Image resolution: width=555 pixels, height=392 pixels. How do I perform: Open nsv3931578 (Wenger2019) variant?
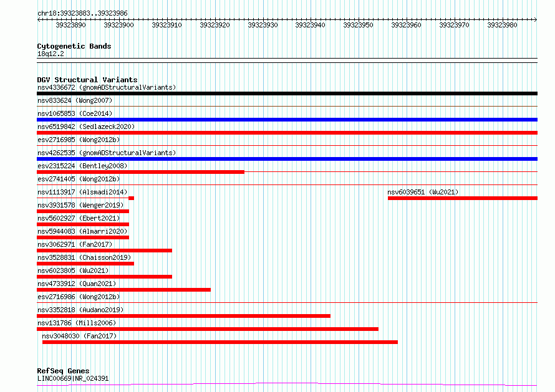click(80, 205)
